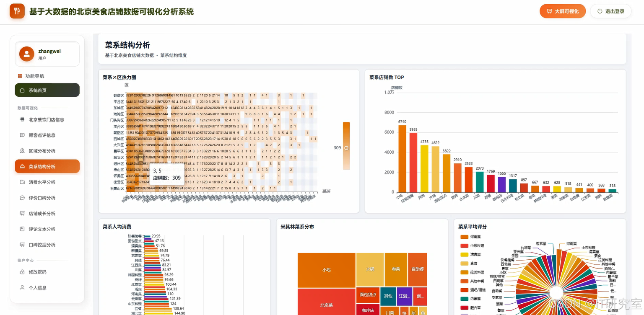Viewport: 644px width, 315px height.
Task: Go to 评价口碑分析 page
Action: click(x=47, y=198)
